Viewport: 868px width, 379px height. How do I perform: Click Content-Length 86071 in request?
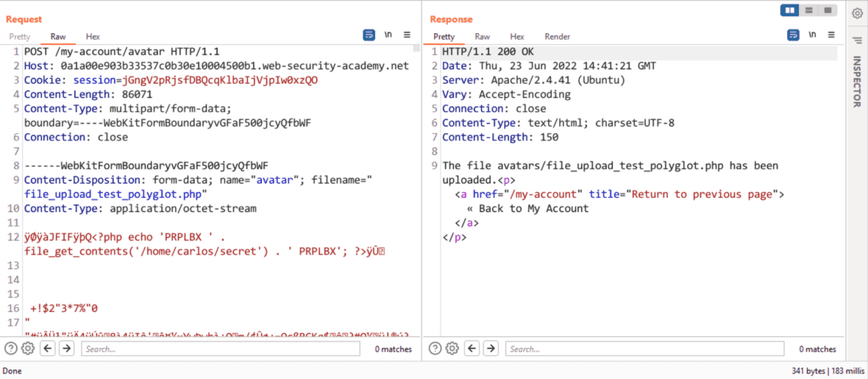pyautogui.click(x=88, y=94)
